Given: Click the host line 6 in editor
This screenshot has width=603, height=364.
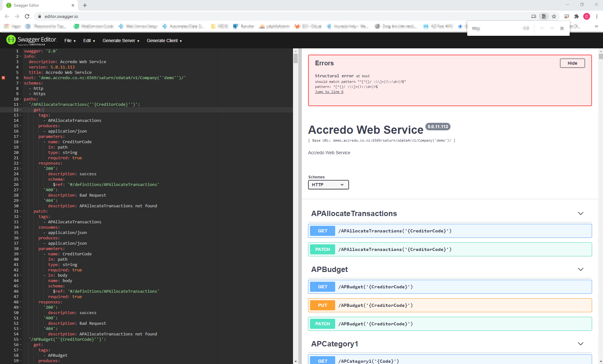Looking at the screenshot, I should pos(105,78).
